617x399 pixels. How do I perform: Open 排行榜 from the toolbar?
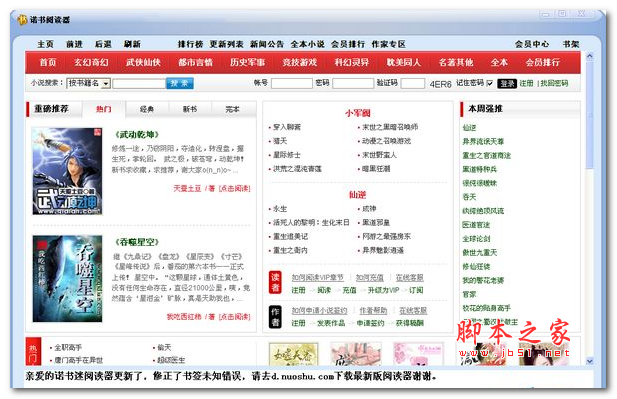coord(190,44)
